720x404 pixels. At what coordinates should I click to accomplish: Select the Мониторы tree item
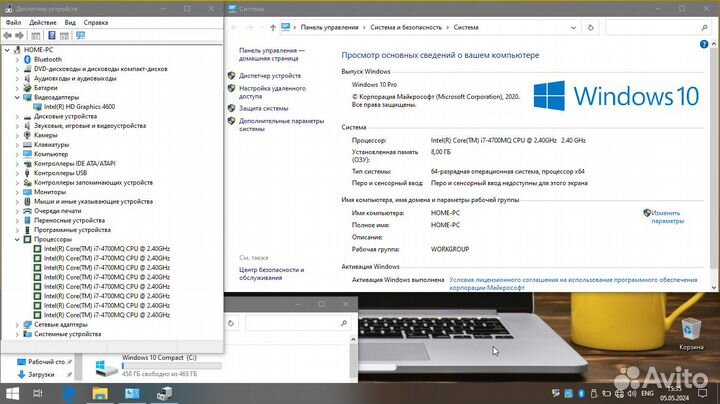[50, 192]
